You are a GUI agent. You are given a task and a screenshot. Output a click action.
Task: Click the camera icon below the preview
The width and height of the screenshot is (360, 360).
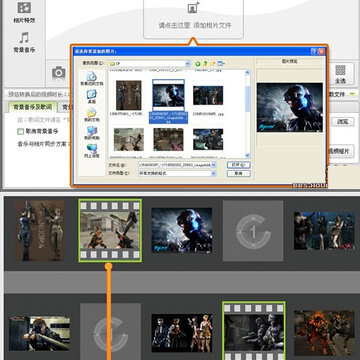click(x=59, y=72)
